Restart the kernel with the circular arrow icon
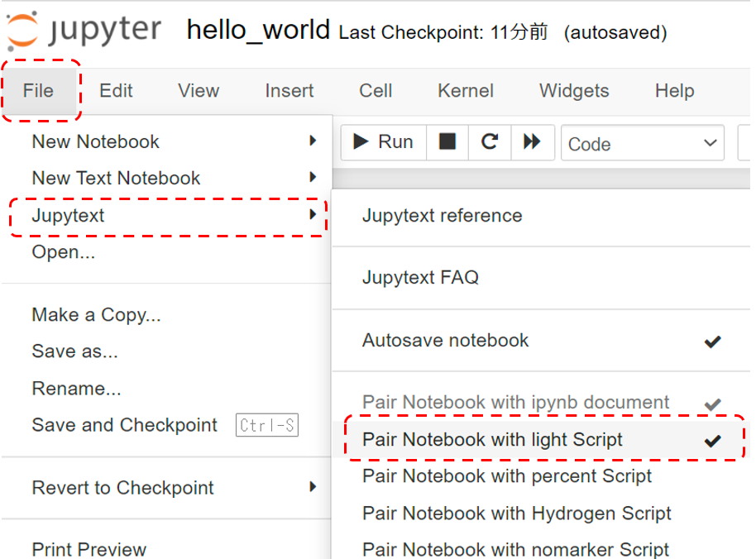Viewport: 756px width, 559px height. tap(490, 142)
